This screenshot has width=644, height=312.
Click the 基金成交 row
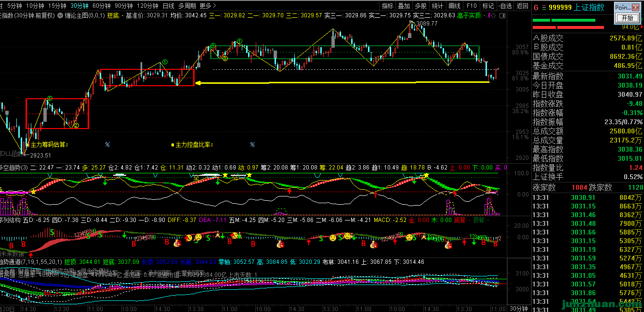(587, 65)
